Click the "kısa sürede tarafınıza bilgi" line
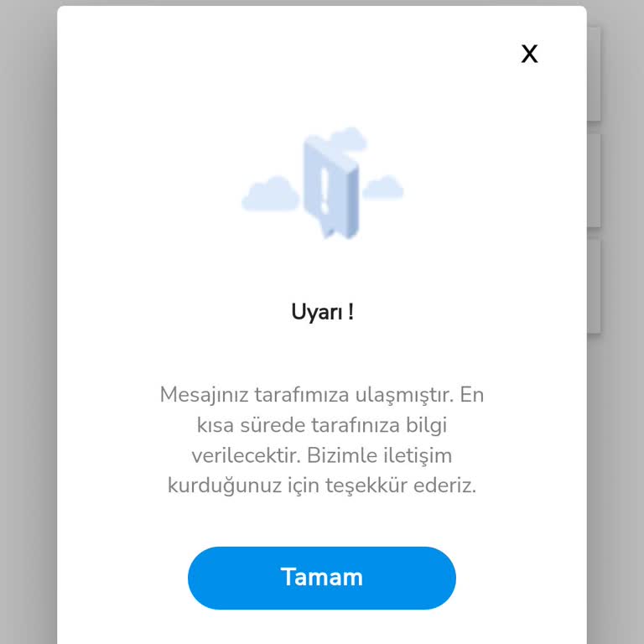 (322, 425)
